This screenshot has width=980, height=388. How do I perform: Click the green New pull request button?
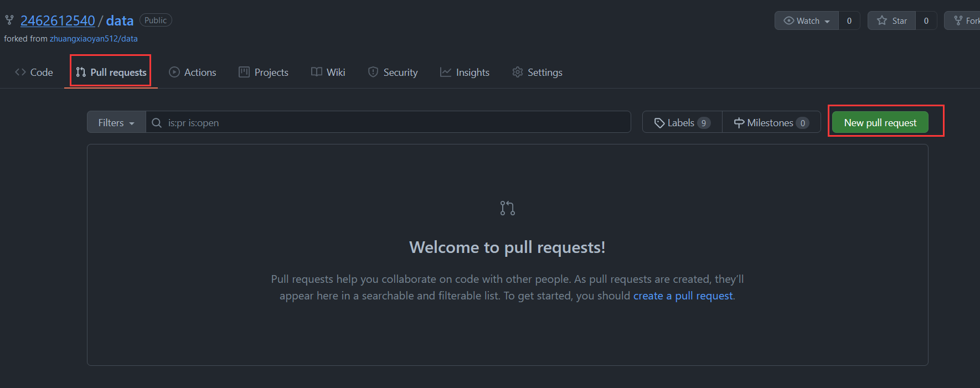click(x=880, y=122)
